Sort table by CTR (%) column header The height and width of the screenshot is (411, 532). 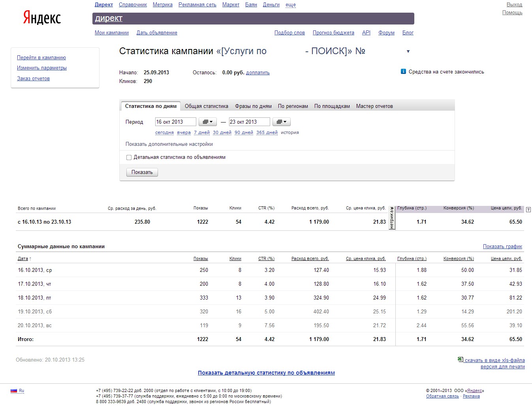(x=266, y=259)
